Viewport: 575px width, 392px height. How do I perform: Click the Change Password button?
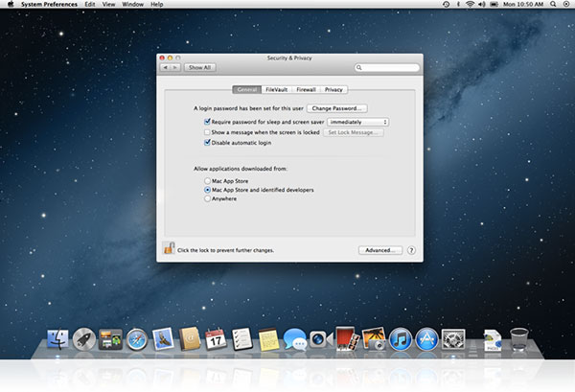coord(337,108)
